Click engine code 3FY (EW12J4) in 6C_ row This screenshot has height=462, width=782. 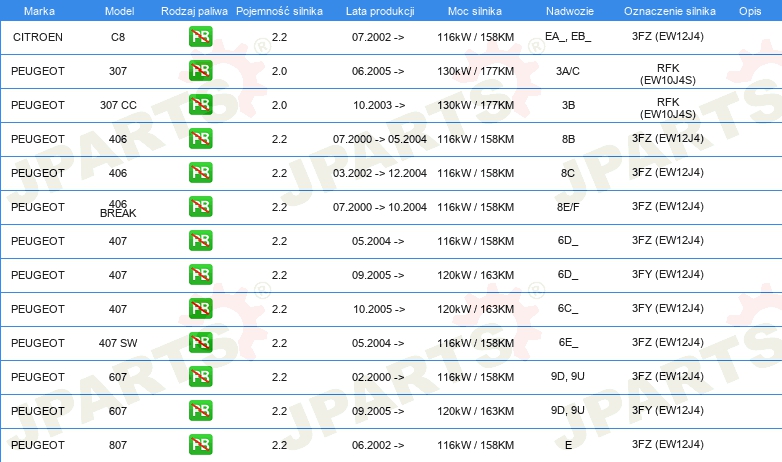point(668,308)
